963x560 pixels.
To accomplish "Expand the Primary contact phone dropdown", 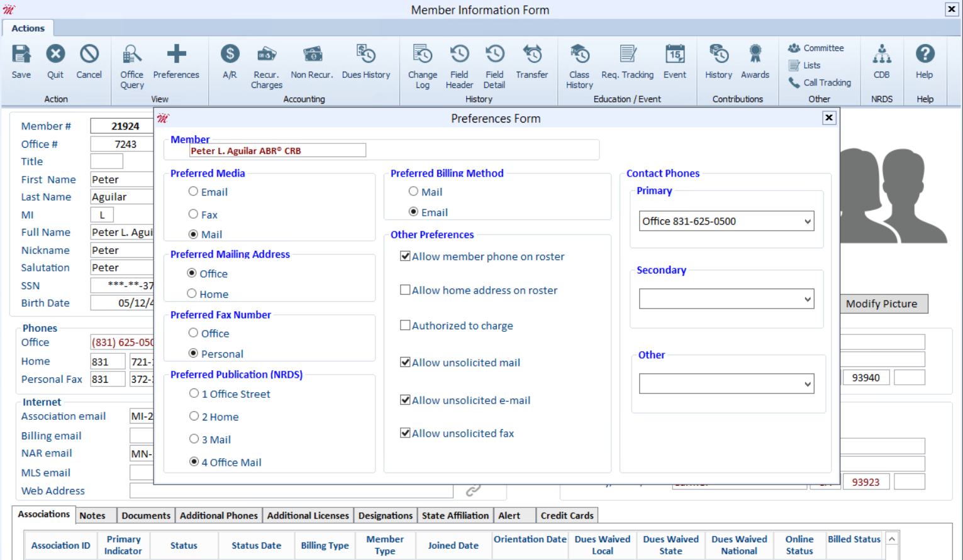I will pyautogui.click(x=807, y=221).
